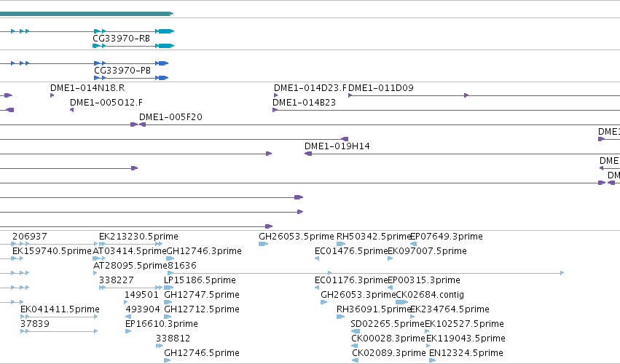
Task: Click the DME1-005O12.F clone label
Action: 106,103
